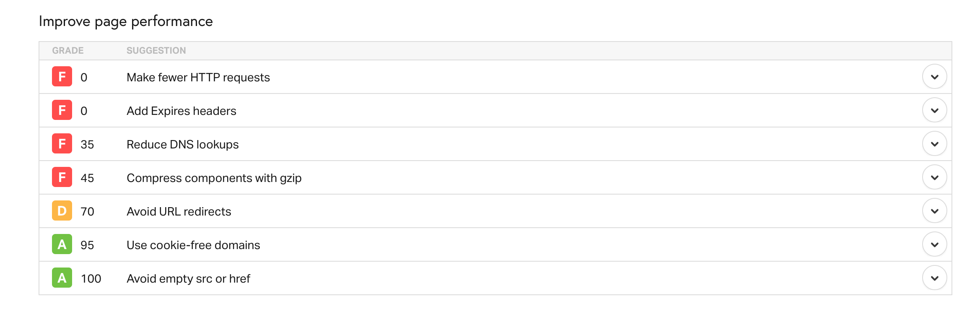Click the GRADE column header
Screen dimensions: 980x317
[68, 51]
